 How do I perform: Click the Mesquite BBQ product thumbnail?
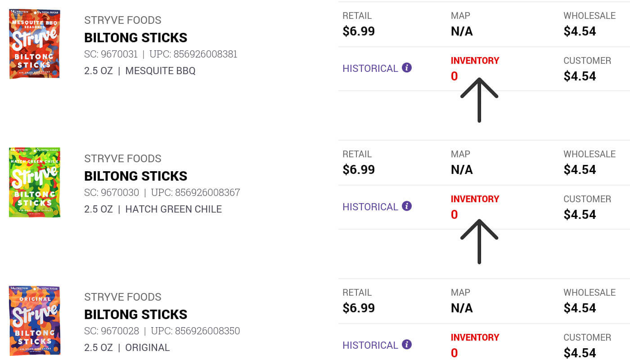click(34, 43)
